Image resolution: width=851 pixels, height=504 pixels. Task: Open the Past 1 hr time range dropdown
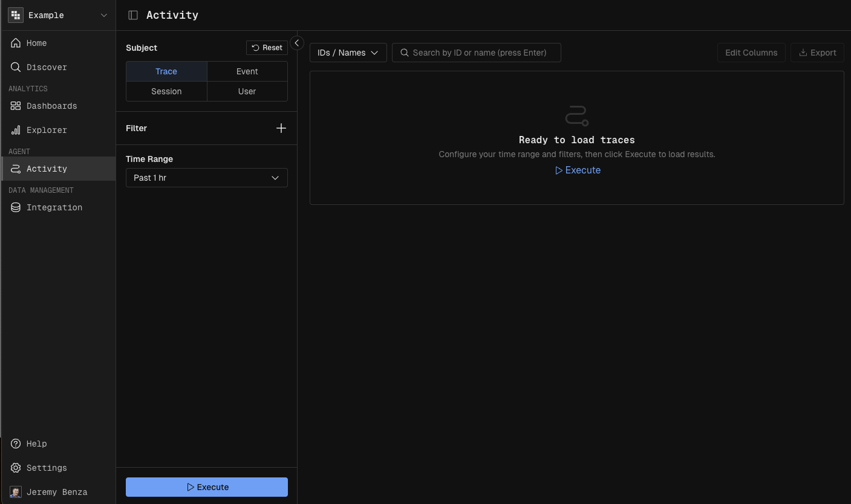click(x=206, y=178)
